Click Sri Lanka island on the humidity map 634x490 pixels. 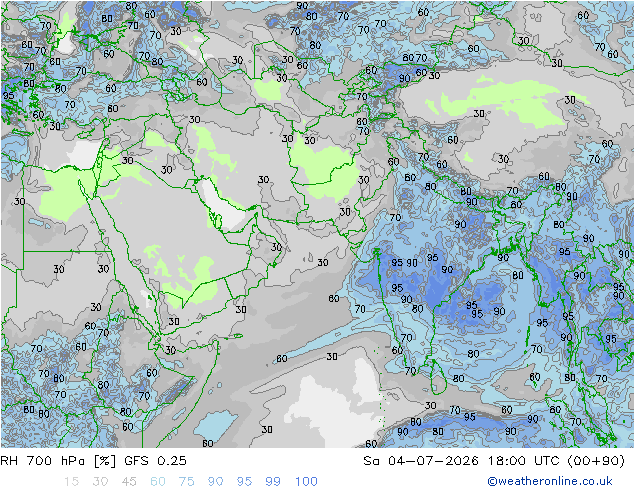438,378
